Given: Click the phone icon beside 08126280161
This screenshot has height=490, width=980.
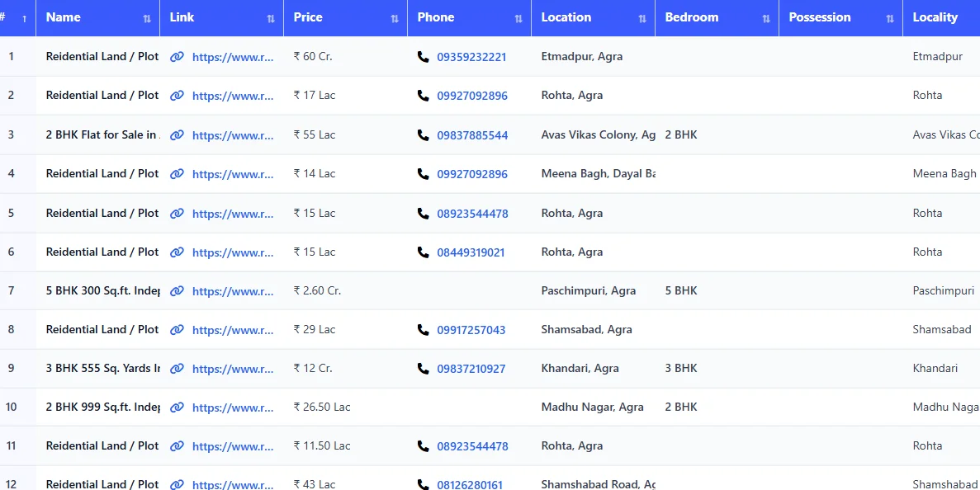Looking at the screenshot, I should [423, 485].
